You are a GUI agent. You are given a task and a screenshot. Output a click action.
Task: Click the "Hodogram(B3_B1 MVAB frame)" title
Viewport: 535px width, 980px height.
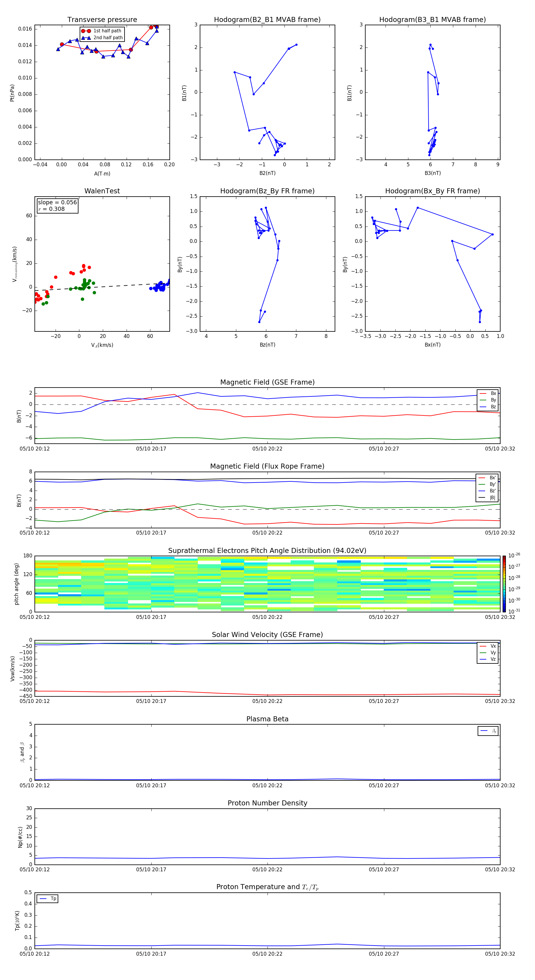[x=432, y=20]
